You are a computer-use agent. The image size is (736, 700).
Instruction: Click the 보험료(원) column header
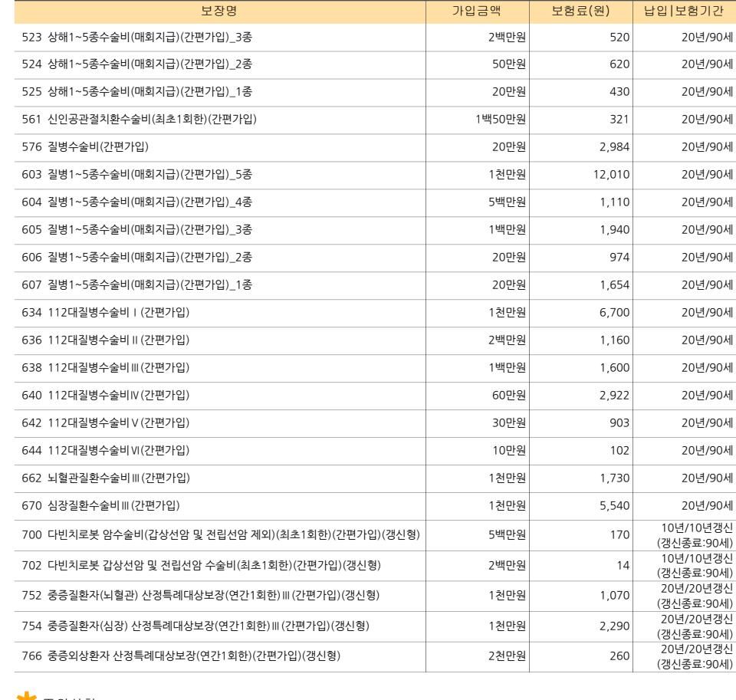click(x=580, y=12)
